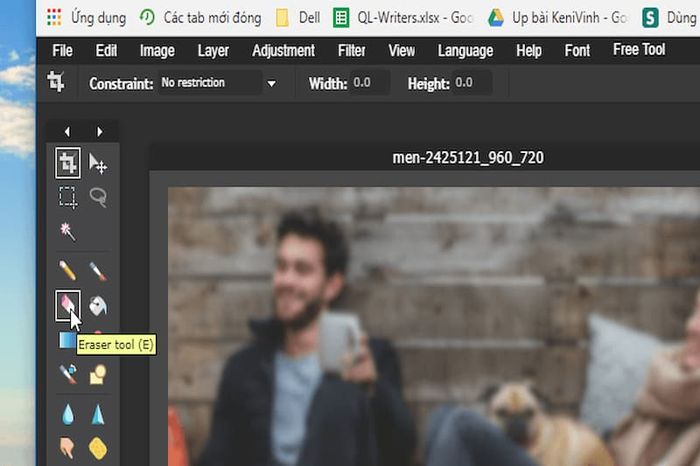Viewport: 700px width, 466px height.
Task: Open the Free Tool menu
Action: click(639, 50)
